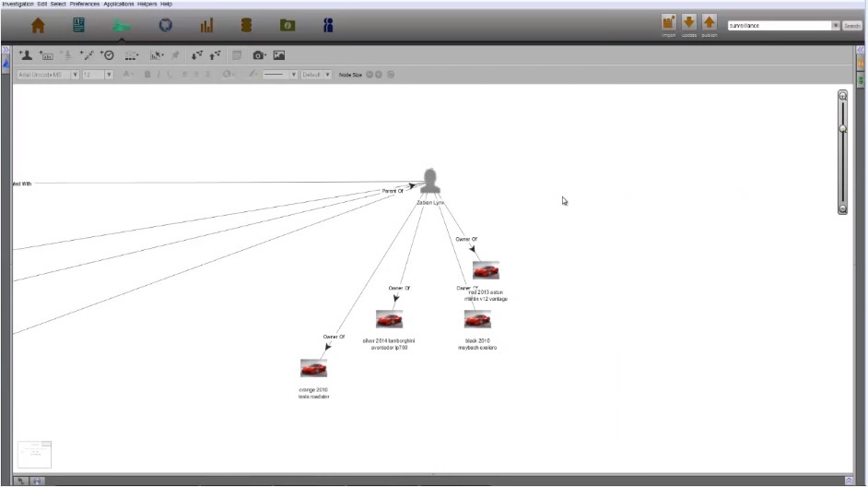Click the zoom out magnifier icon
This screenshot has height=487, width=868.
(842, 208)
